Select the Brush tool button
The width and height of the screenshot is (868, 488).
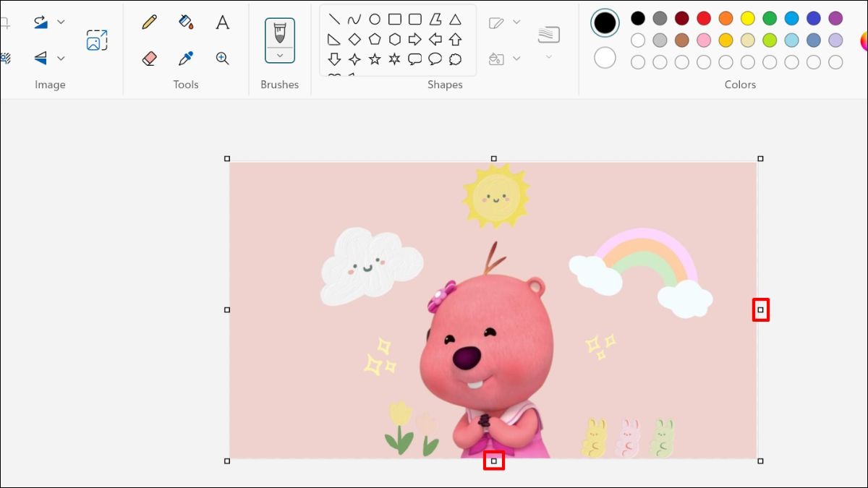coord(280,33)
